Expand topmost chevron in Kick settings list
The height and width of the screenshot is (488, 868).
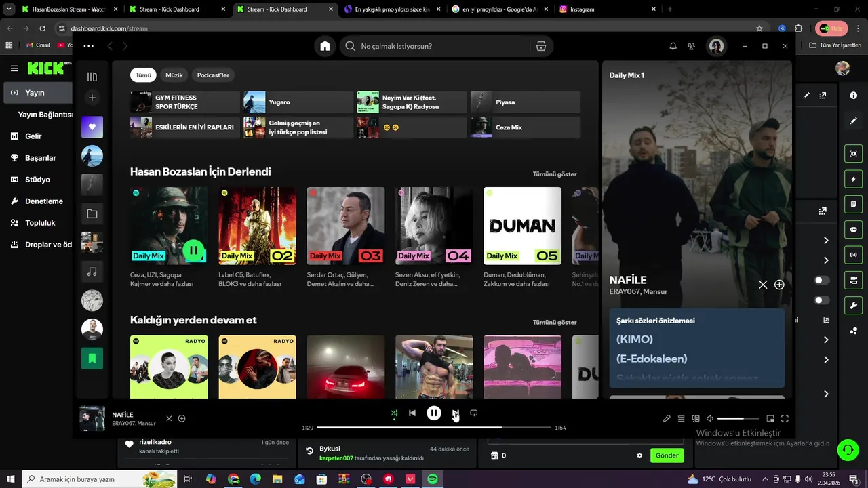click(x=826, y=241)
